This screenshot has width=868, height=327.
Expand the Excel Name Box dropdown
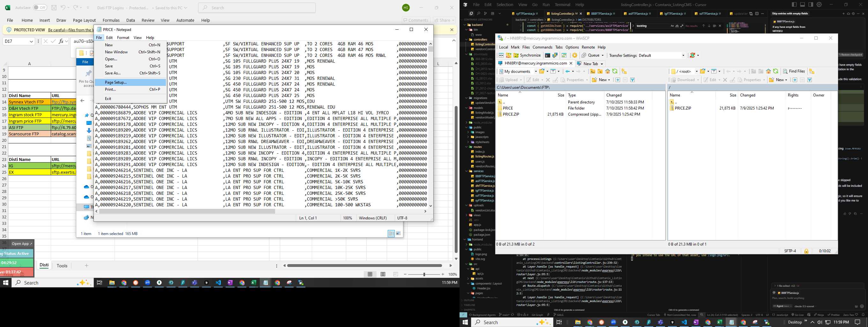pyautogui.click(x=31, y=41)
